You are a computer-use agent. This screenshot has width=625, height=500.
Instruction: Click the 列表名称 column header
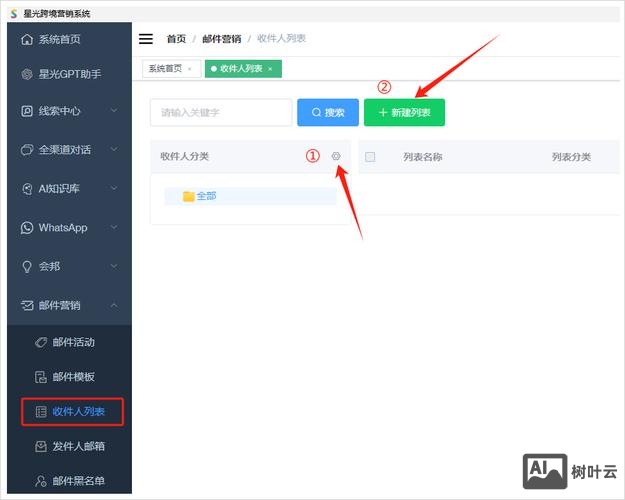point(423,157)
